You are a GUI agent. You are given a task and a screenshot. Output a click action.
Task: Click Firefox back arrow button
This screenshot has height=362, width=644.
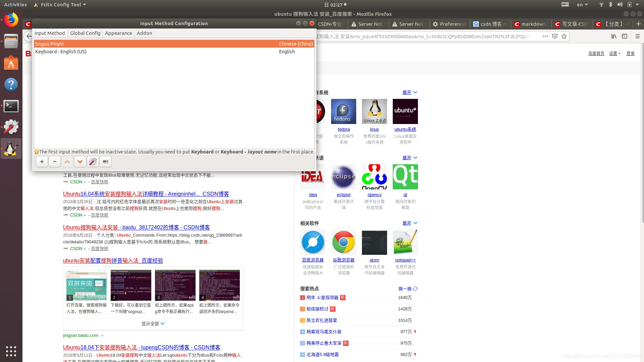click(x=29, y=36)
